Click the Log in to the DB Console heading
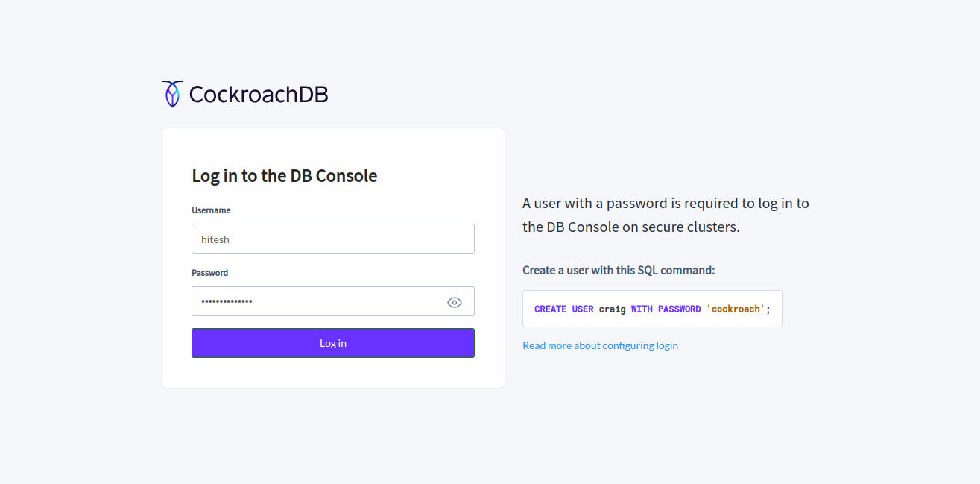 click(x=284, y=176)
